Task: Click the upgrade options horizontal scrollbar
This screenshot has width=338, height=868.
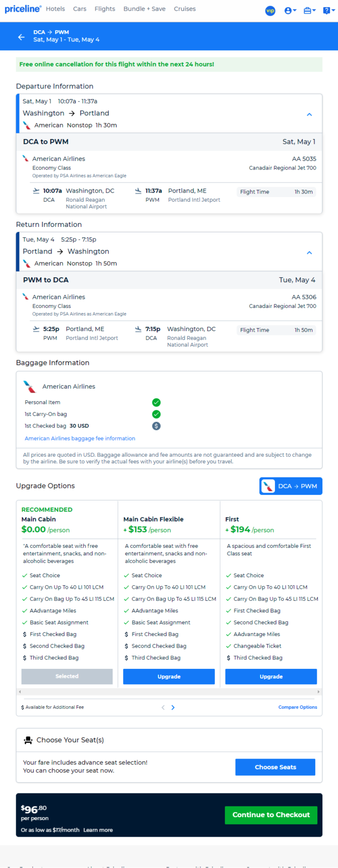Action: click(x=169, y=692)
